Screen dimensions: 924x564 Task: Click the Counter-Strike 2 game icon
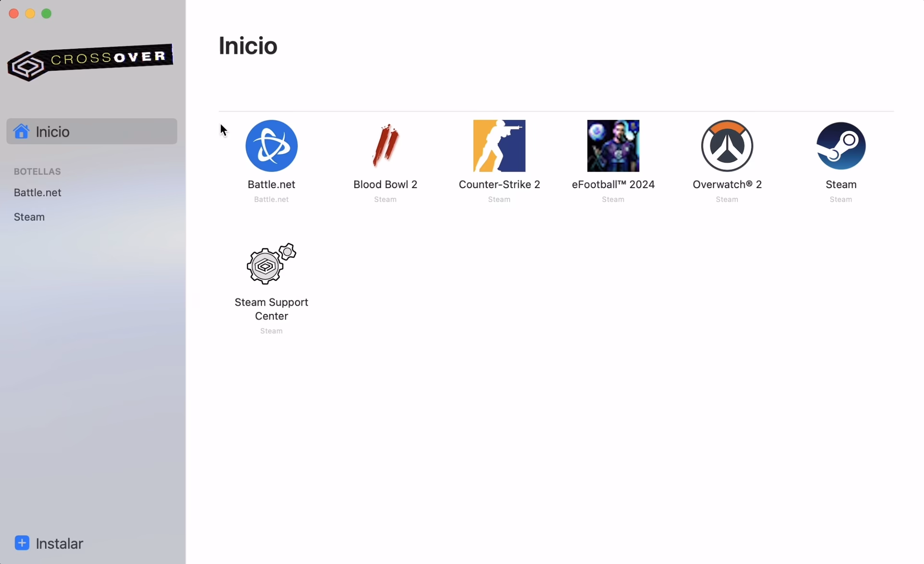tap(499, 146)
